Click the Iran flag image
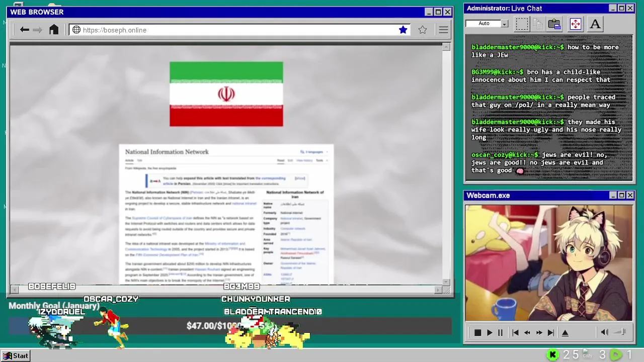The width and height of the screenshot is (644, 362). [x=226, y=94]
